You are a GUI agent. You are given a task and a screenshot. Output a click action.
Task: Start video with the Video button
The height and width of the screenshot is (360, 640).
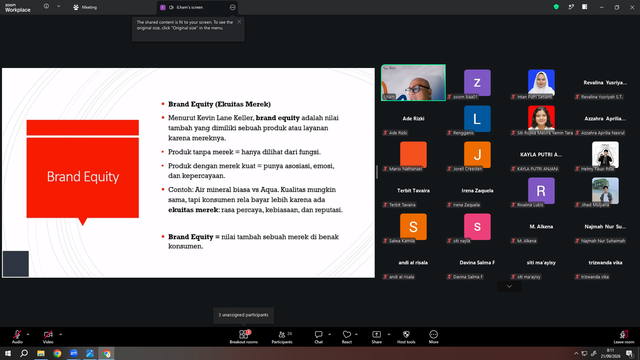pyautogui.click(x=48, y=336)
